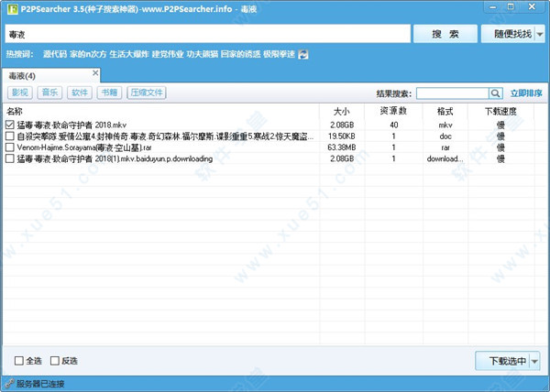Sort by the 资源数 column header

click(393, 112)
